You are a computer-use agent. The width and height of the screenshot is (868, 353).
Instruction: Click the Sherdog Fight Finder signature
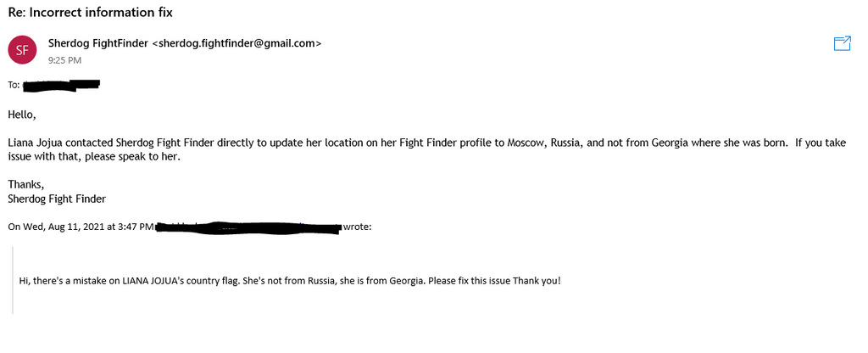(56, 199)
